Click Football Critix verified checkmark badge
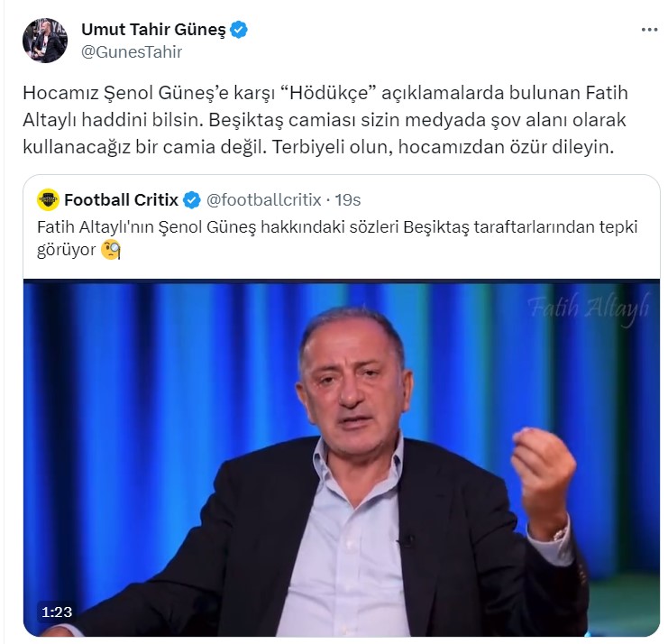This screenshot has width=668, height=644. pos(192,200)
